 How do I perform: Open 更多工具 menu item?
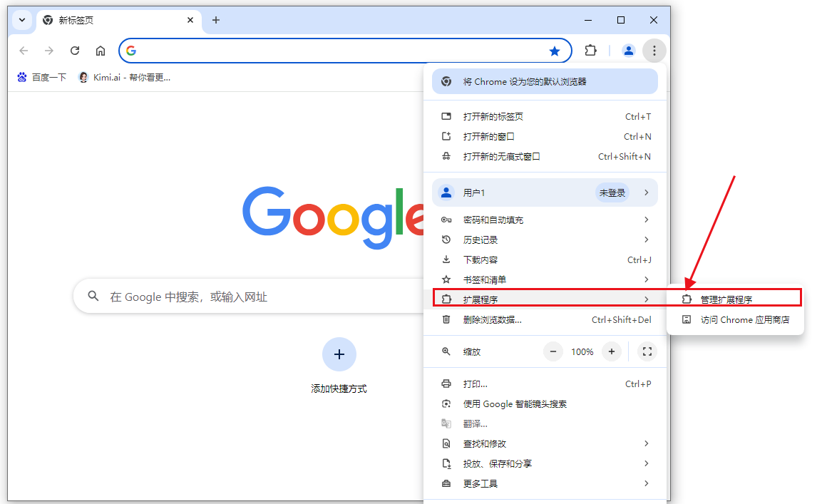tap(545, 483)
